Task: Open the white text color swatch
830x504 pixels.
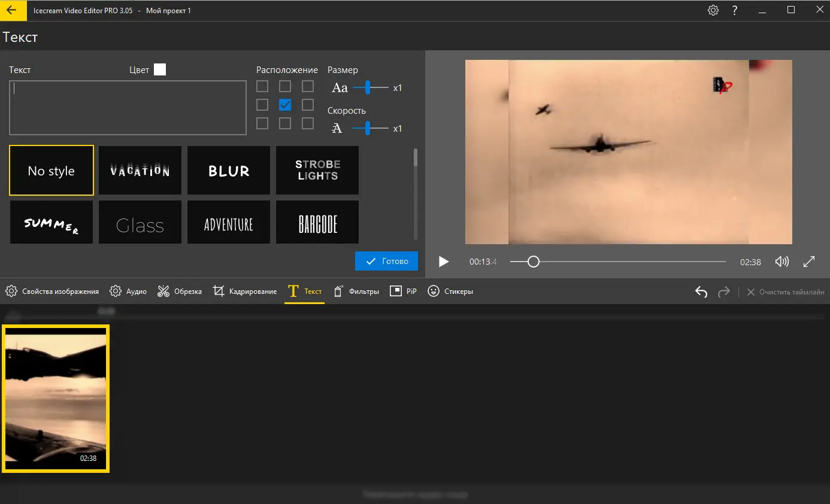Action: [x=160, y=69]
